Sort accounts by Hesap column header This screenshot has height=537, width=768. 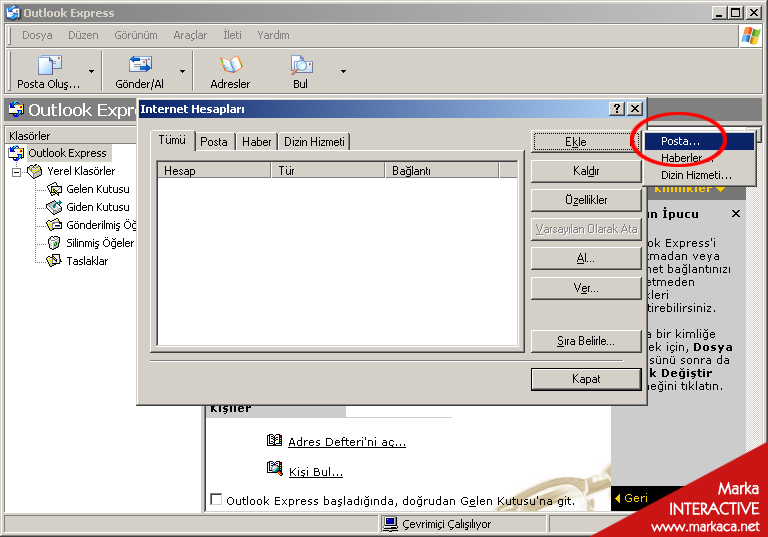215,171
